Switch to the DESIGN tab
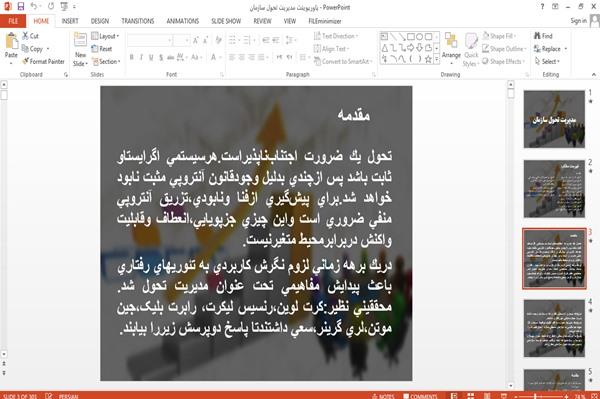 click(100, 21)
